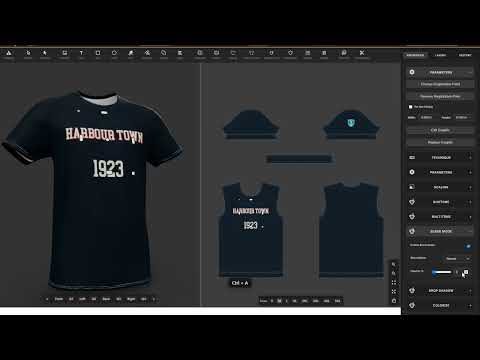Select the sleeve piece with shield logo

351,124
